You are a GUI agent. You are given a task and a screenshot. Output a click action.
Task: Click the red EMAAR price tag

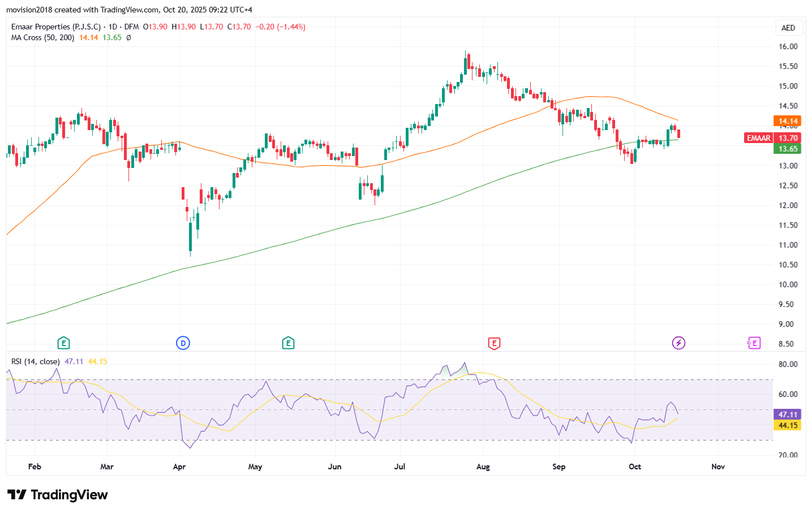pos(758,138)
